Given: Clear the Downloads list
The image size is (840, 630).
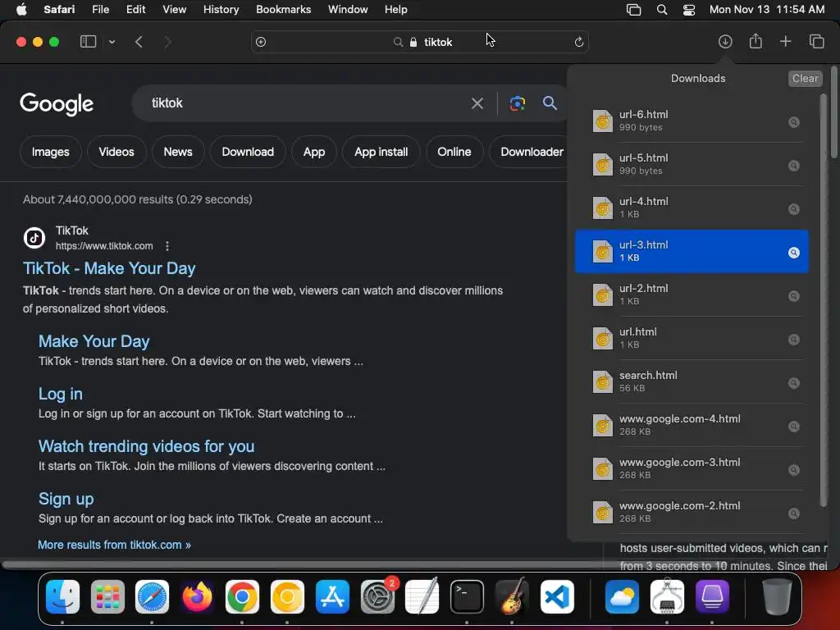Looking at the screenshot, I should pos(805,78).
